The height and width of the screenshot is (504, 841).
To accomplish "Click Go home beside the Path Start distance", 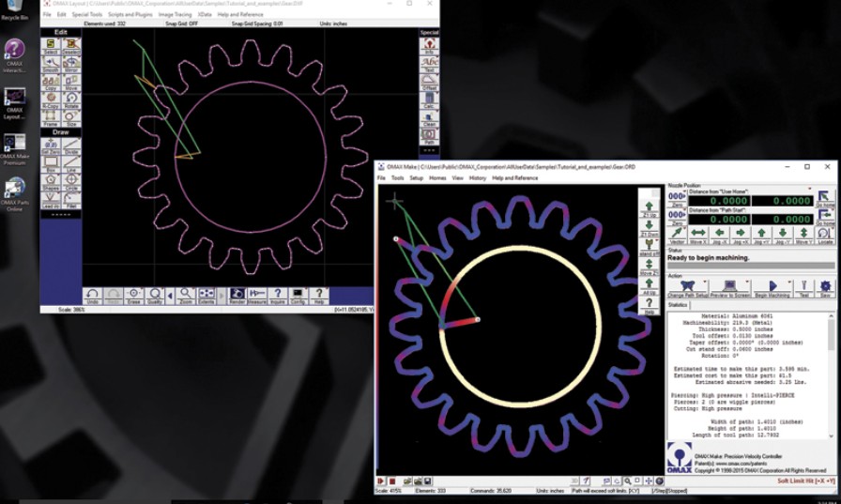I will pyautogui.click(x=825, y=216).
